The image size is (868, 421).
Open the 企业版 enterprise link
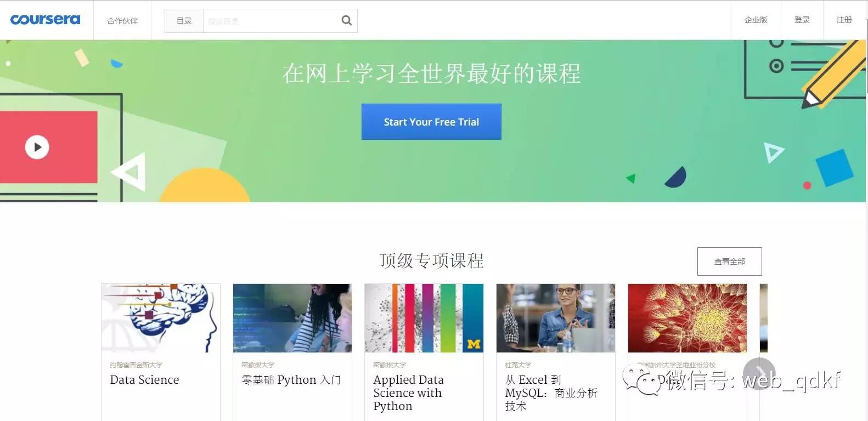pyautogui.click(x=756, y=20)
